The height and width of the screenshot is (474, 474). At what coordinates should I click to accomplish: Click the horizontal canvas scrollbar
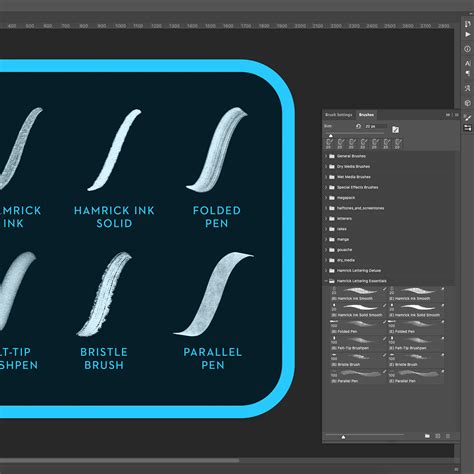(x=119, y=461)
